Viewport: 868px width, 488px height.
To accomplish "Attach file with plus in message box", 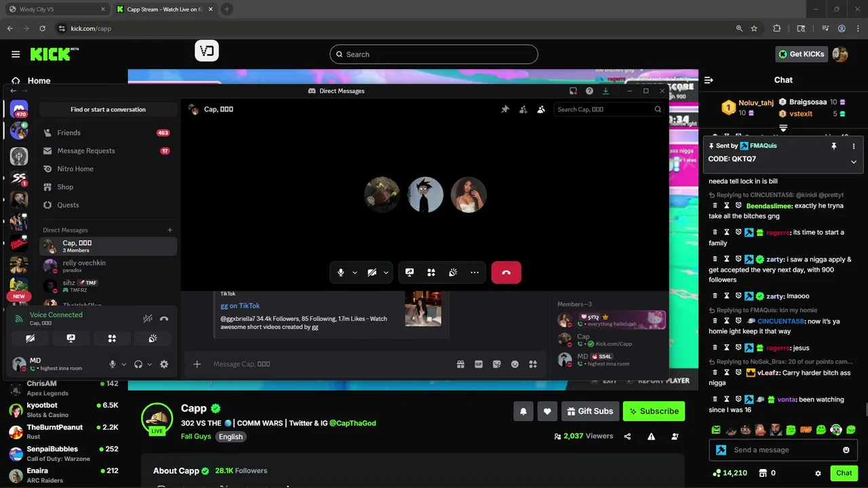I will [x=197, y=364].
